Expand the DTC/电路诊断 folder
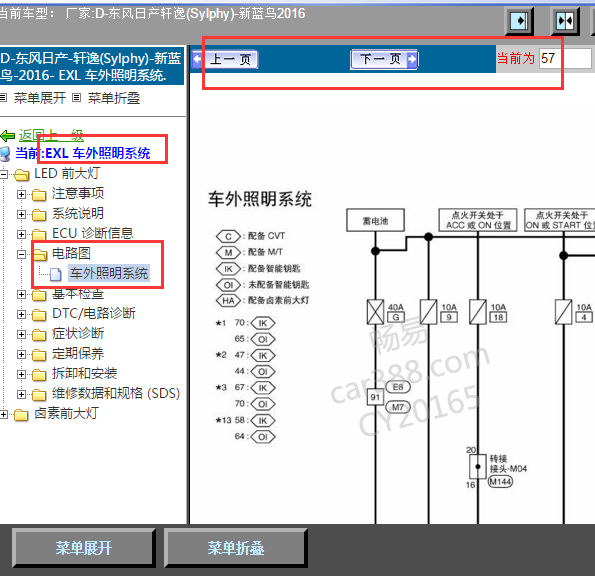Image resolution: width=595 pixels, height=584 pixels. [21, 314]
